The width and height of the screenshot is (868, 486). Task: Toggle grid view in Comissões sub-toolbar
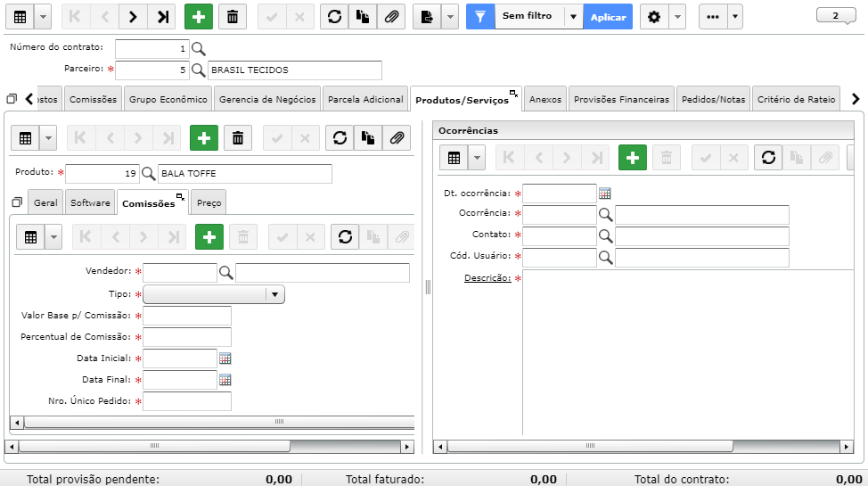[31, 237]
